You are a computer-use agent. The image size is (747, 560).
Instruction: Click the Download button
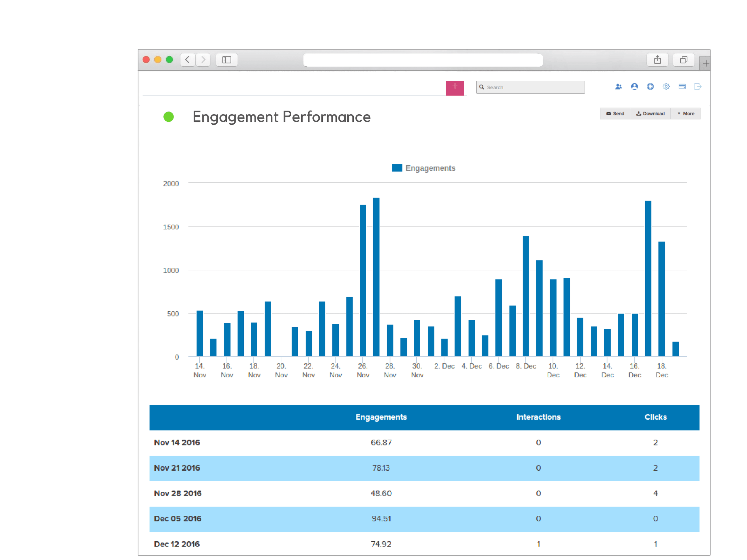pos(650,113)
